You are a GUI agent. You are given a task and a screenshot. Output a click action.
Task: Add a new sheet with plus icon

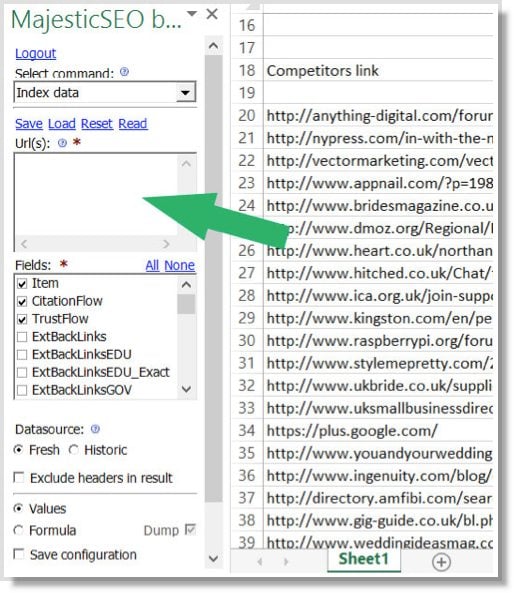[441, 562]
